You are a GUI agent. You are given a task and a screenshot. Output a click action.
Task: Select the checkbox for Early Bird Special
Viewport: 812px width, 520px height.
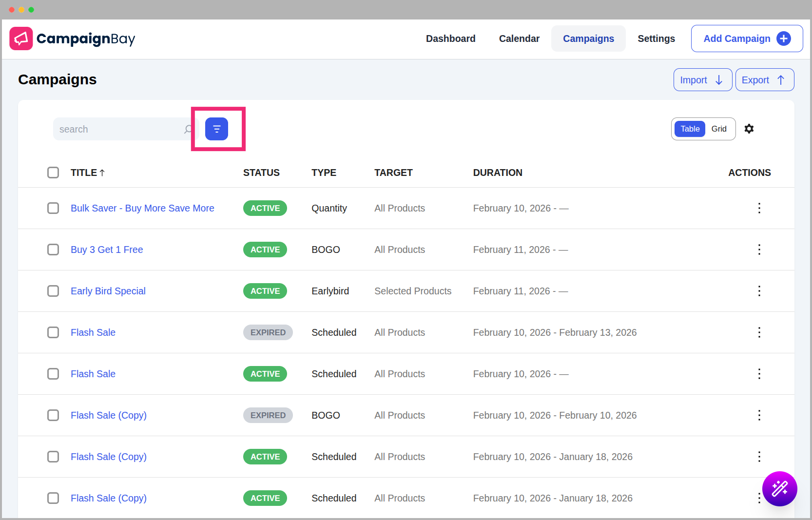point(53,291)
